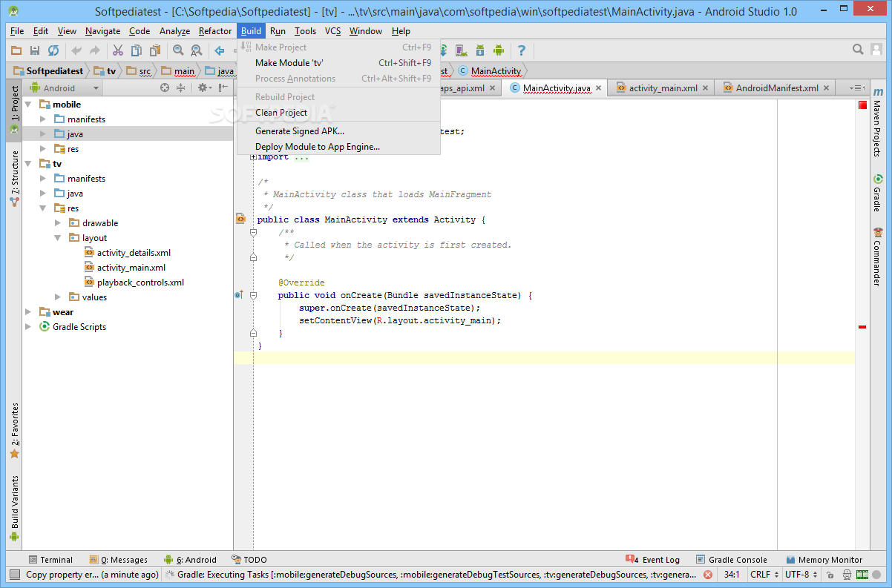
Task: Open the SDK Manager download icon
Action: pos(480,50)
